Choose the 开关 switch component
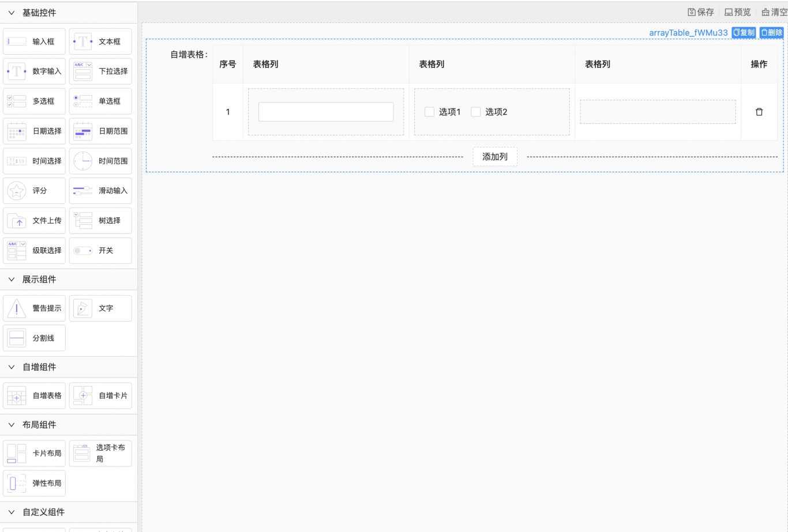Image resolution: width=788 pixels, height=532 pixels. 100,251
